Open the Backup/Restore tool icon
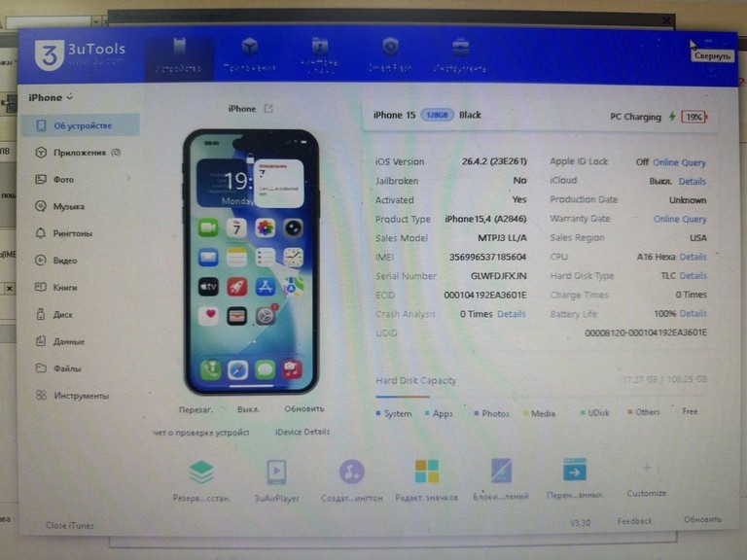747x560 pixels. [201, 472]
